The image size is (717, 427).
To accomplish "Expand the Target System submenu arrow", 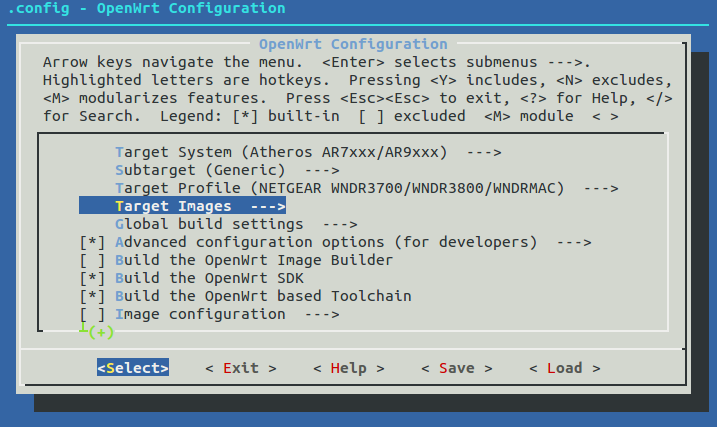I will click(x=482, y=153).
